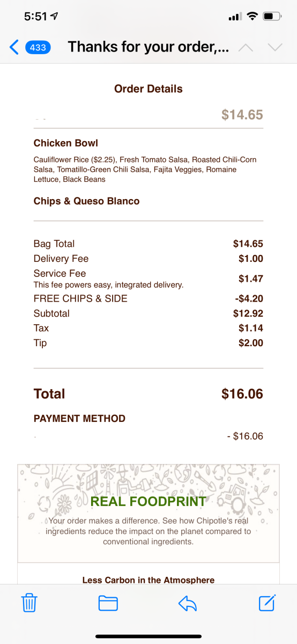Tap the REAL FOODPRINT banner
Viewport: 297px width, 644px height.
[x=148, y=513]
